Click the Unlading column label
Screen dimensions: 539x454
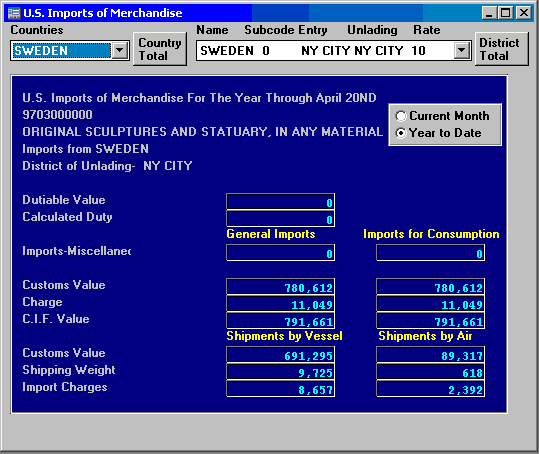point(372,30)
